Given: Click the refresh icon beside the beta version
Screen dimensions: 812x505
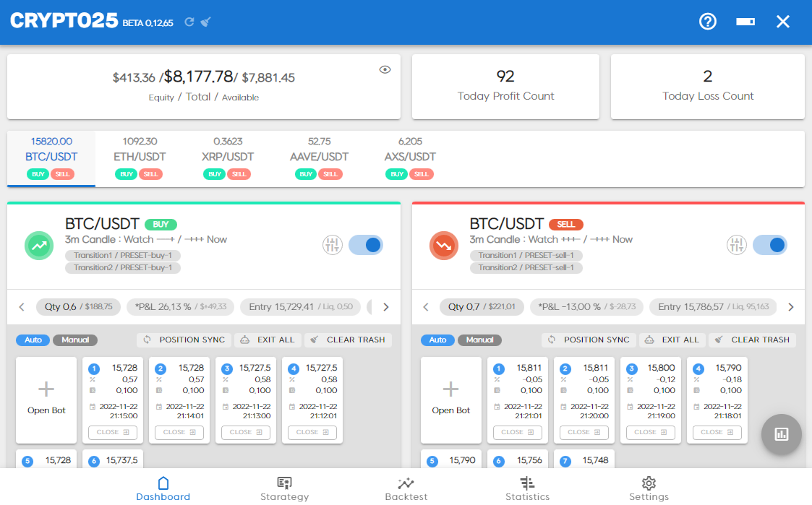Looking at the screenshot, I should [x=189, y=22].
